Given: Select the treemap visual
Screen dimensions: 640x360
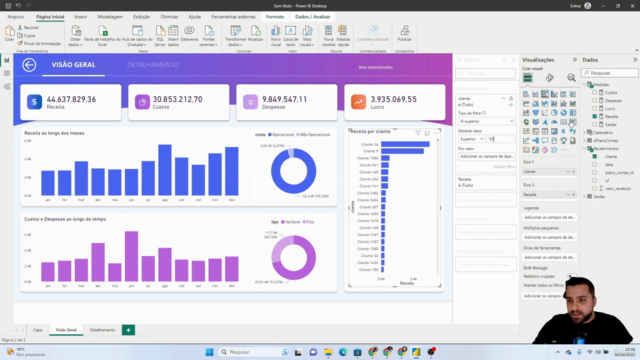Looking at the screenshot, I should [573, 113].
